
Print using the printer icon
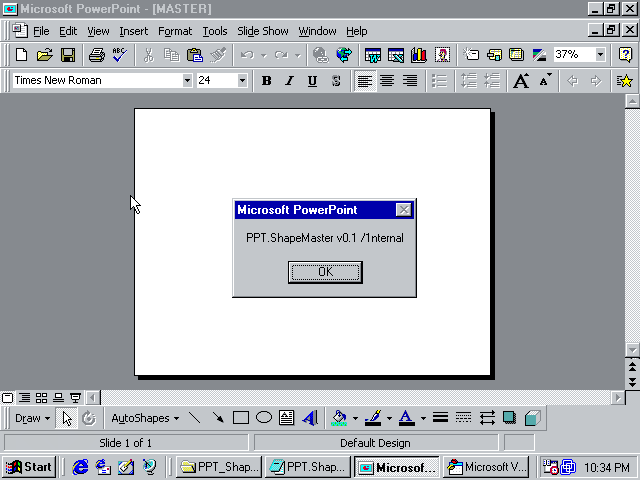(x=97, y=55)
